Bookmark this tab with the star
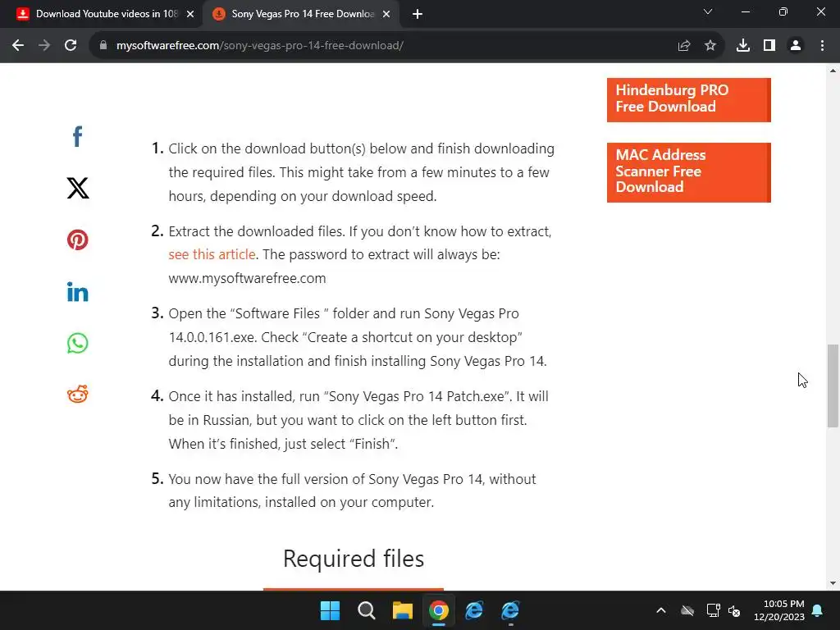Viewport: 840px width, 630px height. pyautogui.click(x=710, y=46)
